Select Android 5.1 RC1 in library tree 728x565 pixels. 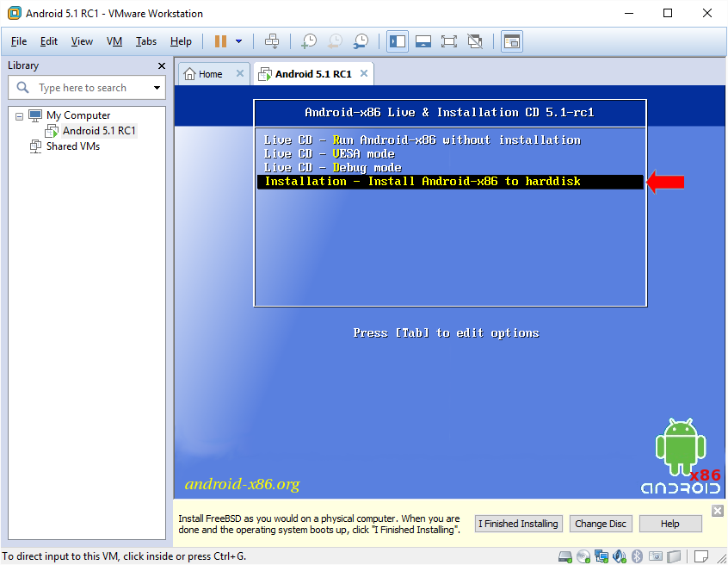(99, 131)
